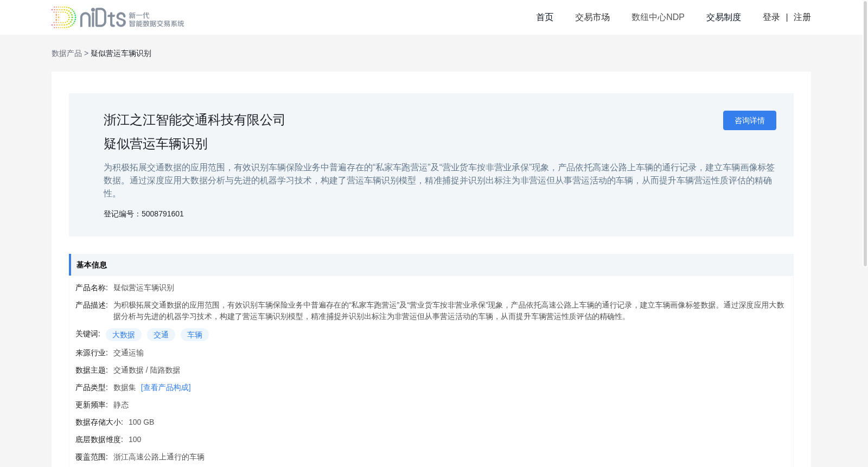Click the 登录 link
This screenshot has height=467, width=868.
coord(771,17)
